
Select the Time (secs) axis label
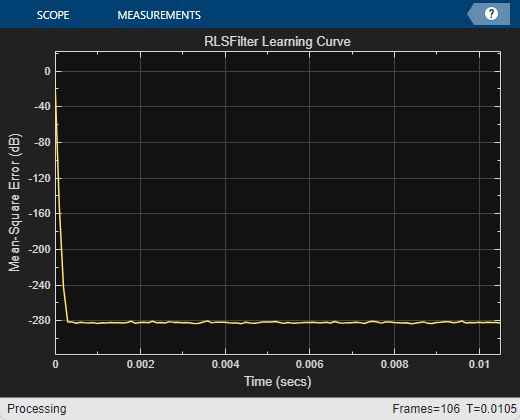pyautogui.click(x=278, y=381)
